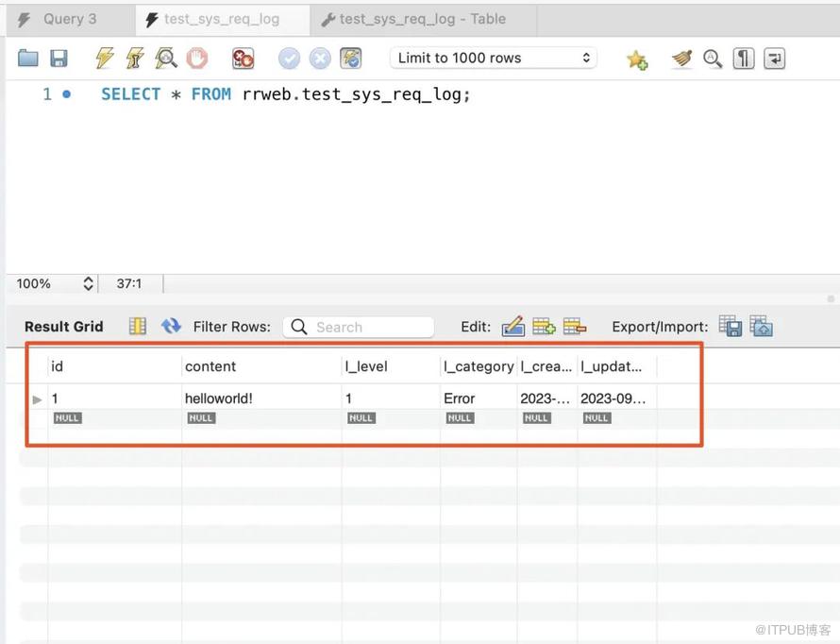Run Explain plan magnifier-lightning icon
Screen dimensions: 840x644
(166, 59)
